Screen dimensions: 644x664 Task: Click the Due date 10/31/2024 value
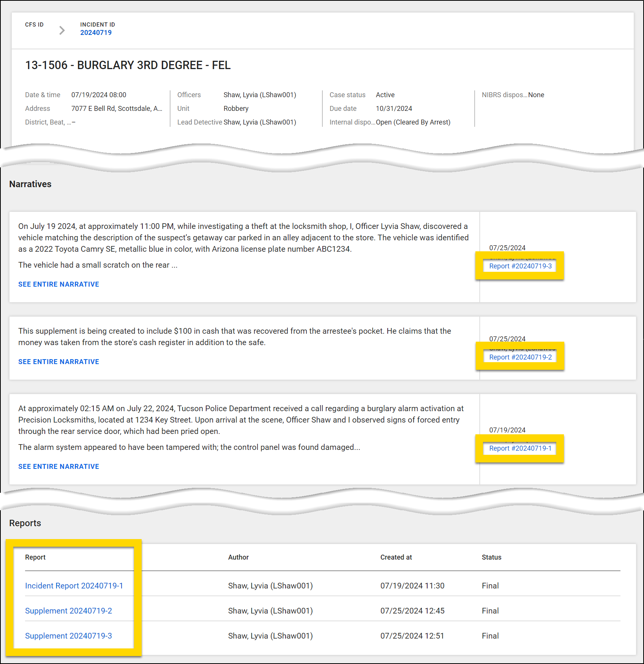pyautogui.click(x=394, y=108)
